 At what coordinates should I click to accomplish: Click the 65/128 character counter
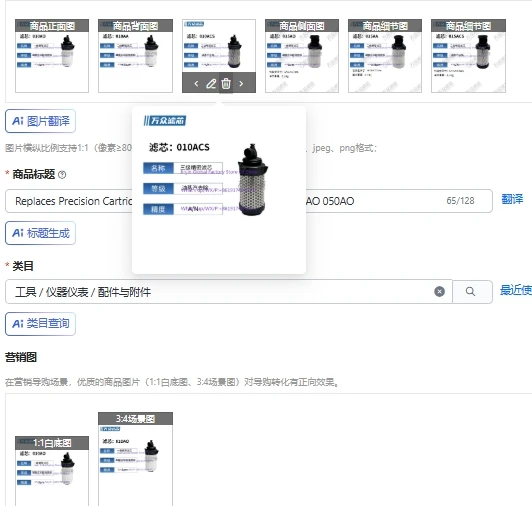click(x=460, y=201)
